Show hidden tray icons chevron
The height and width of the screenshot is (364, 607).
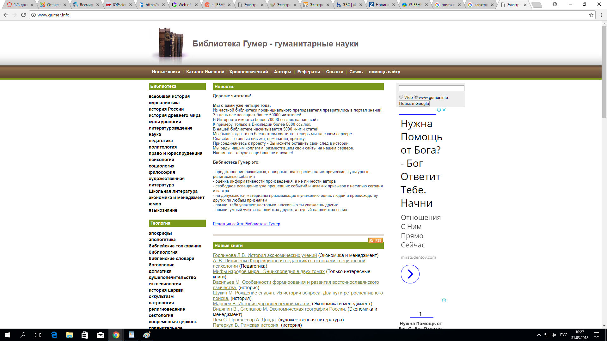[539, 335]
